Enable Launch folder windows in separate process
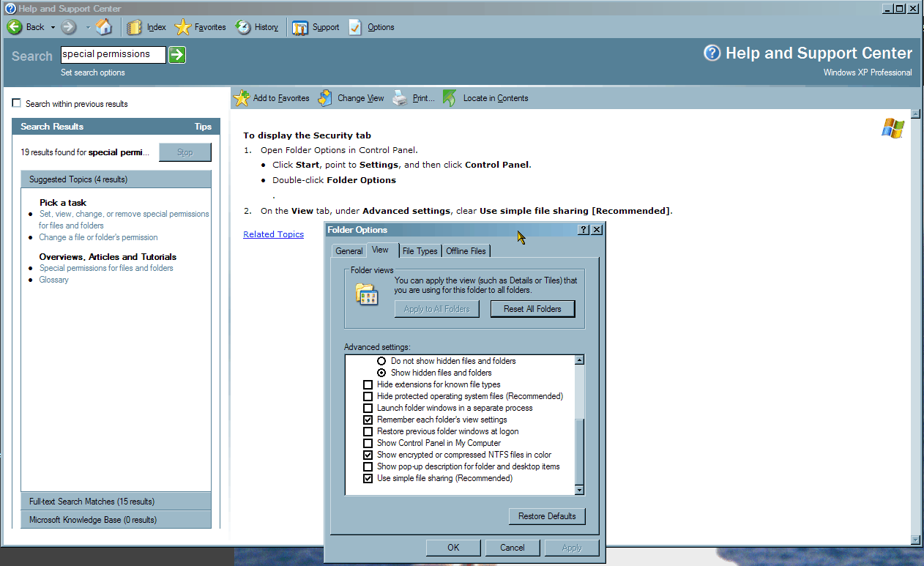Viewport: 924px width, 566px height. [368, 408]
